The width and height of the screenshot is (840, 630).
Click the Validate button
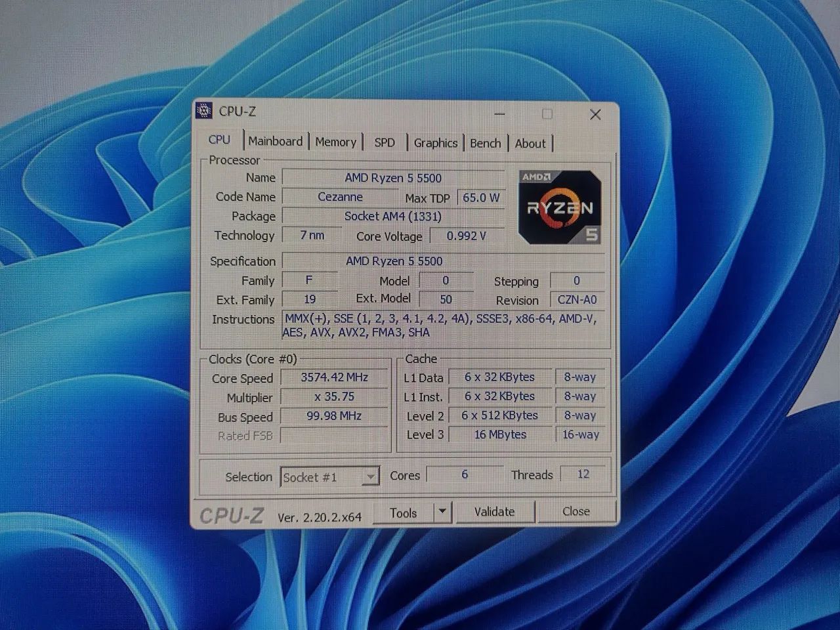point(494,512)
